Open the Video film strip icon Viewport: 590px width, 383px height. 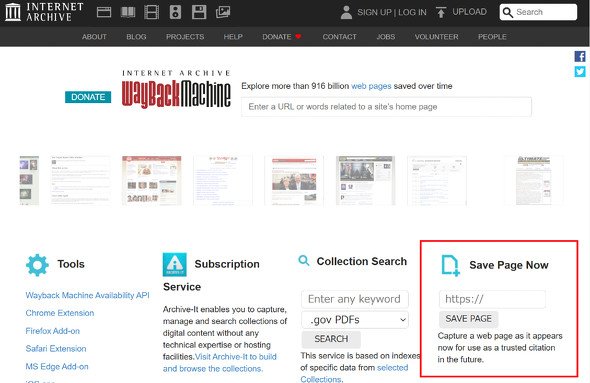click(x=152, y=12)
